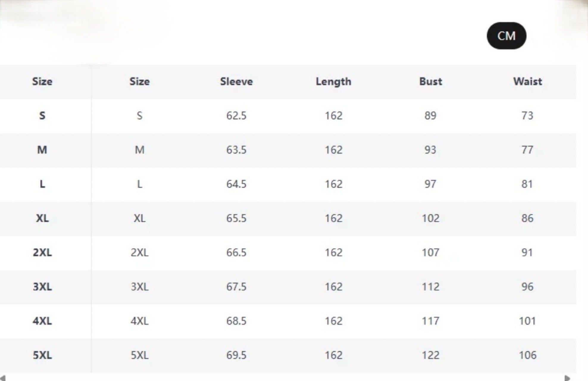Click the Length value in the M row

pyautogui.click(x=333, y=150)
